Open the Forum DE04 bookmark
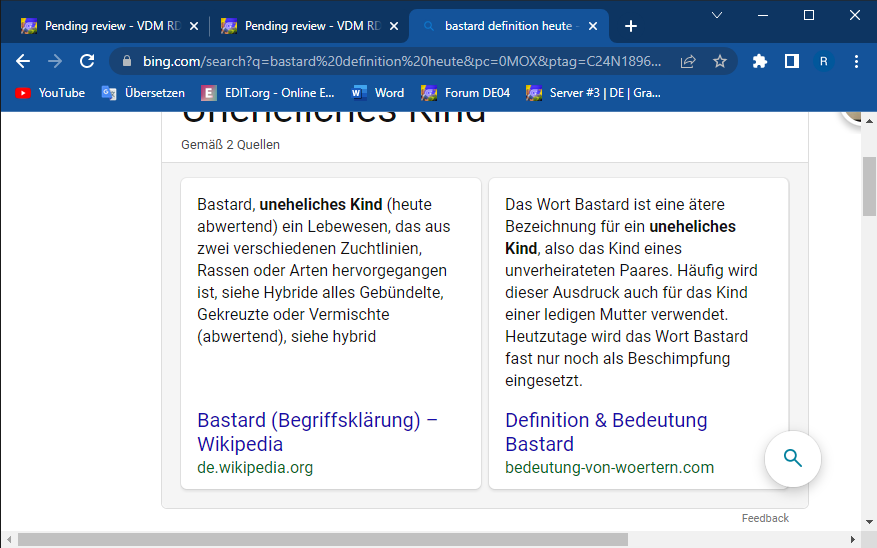 pos(465,93)
